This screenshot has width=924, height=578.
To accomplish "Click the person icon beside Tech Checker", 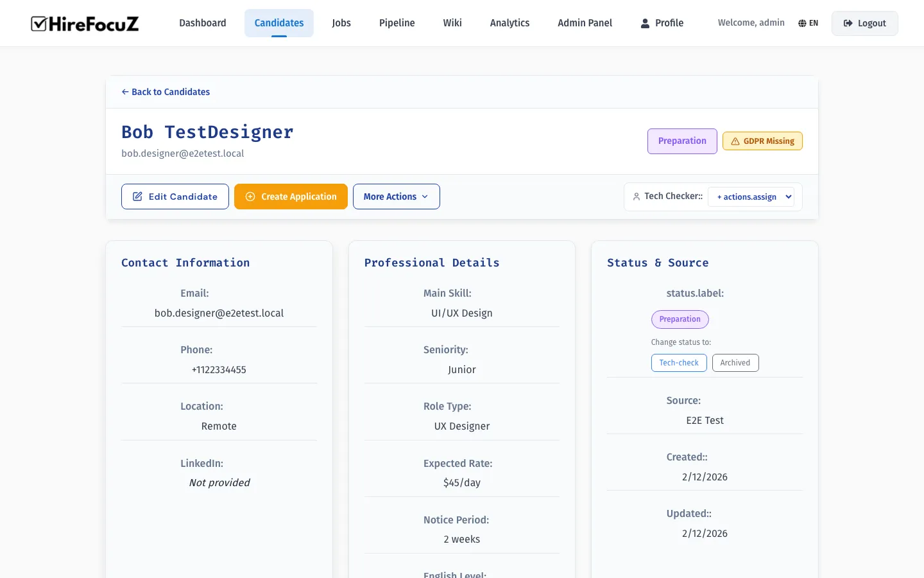I will pos(636,197).
